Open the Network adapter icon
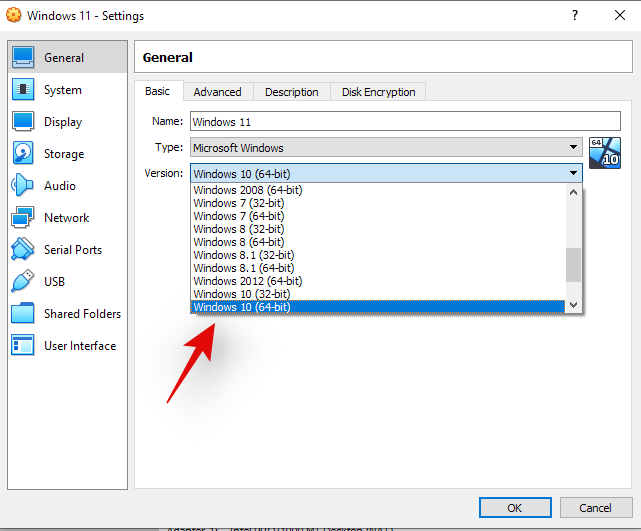 click(x=23, y=218)
